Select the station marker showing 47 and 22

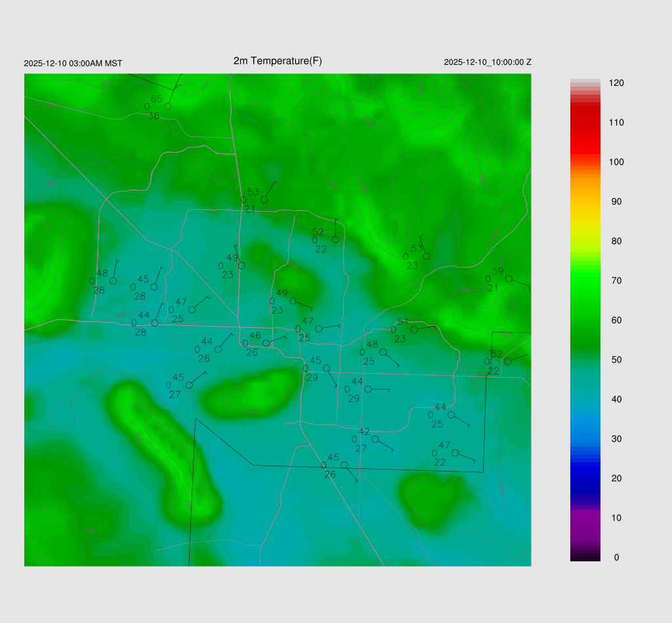(455, 453)
